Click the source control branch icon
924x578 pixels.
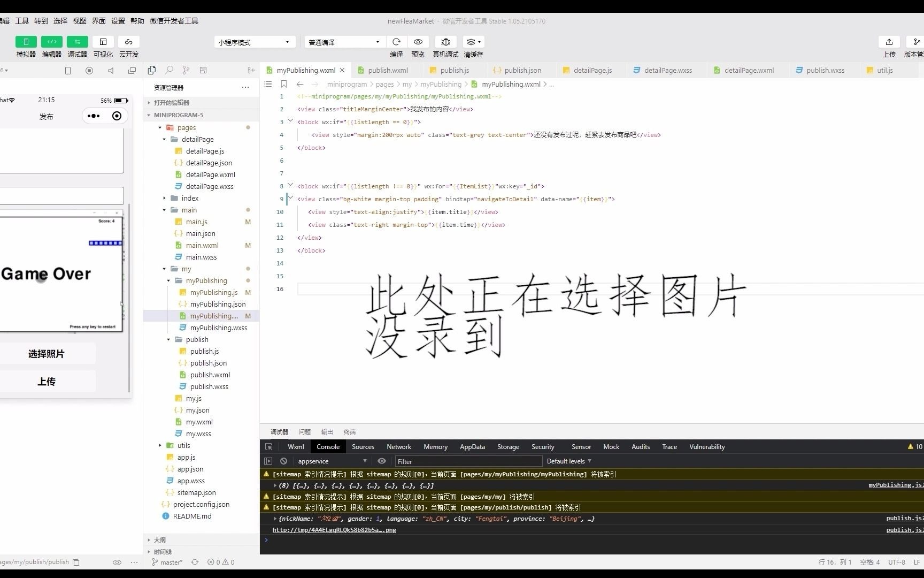186,70
